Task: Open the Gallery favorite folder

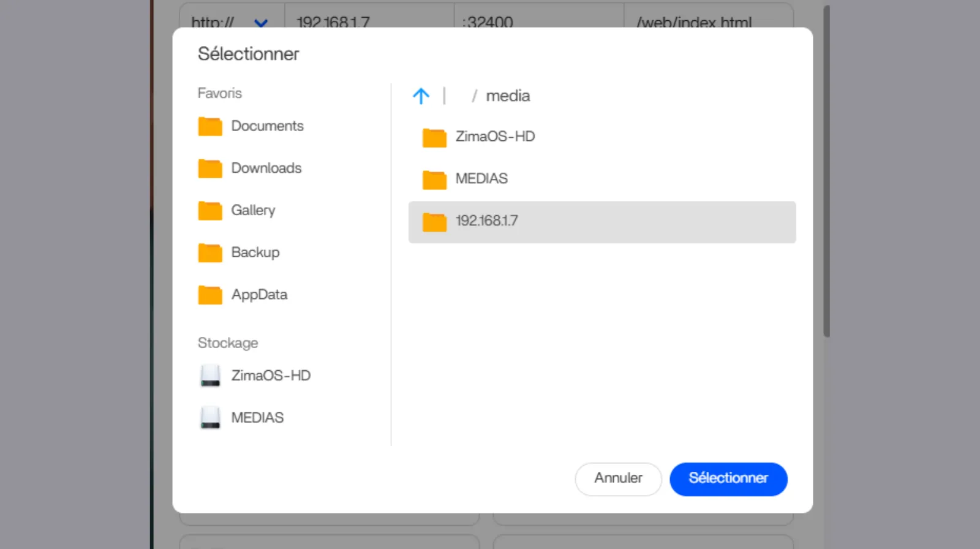Action: point(252,210)
